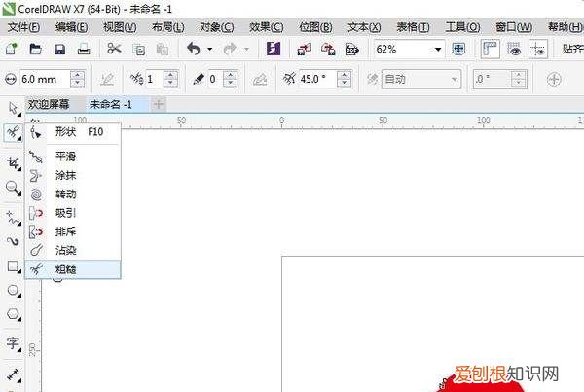This screenshot has width=584, height=392.
Task: Open the 布局(L) menu
Action: (168, 27)
